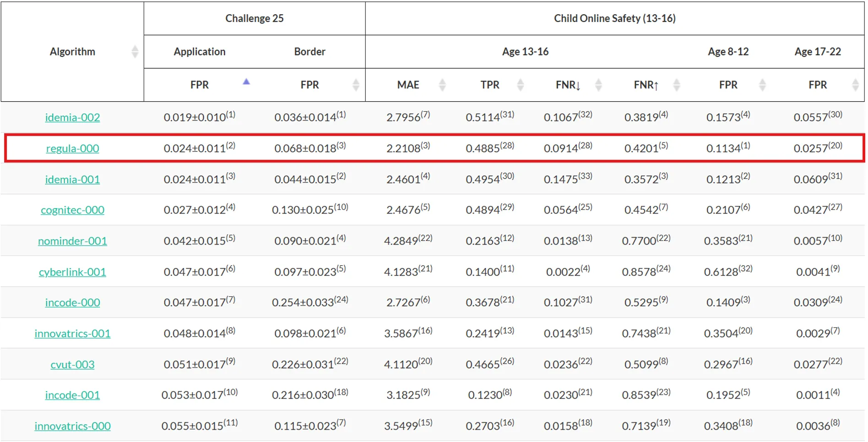Screen dimensions: 868x442
Task: Open the idemia-001 algorithm details
Action: [x=72, y=179]
